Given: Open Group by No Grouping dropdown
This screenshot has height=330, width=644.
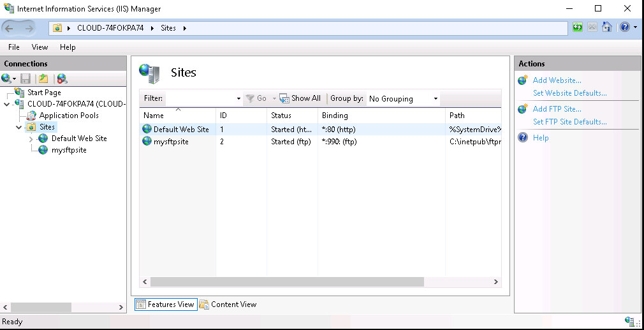Looking at the screenshot, I should 403,99.
